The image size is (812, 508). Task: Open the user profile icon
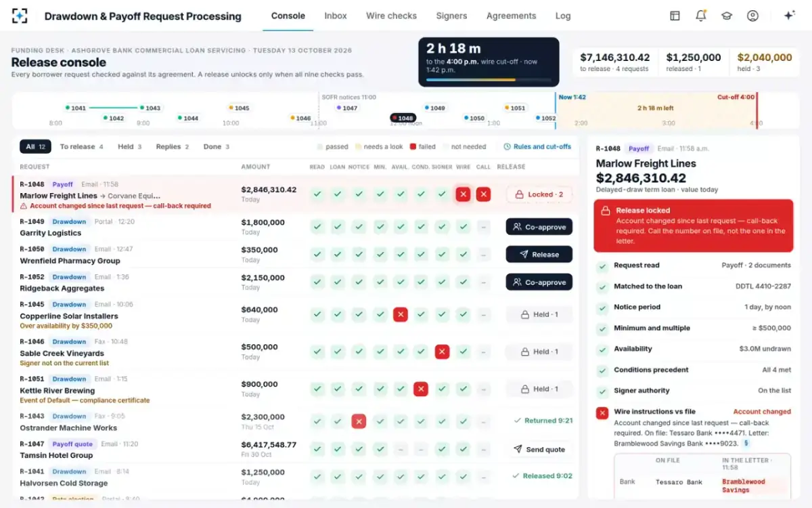(752, 16)
